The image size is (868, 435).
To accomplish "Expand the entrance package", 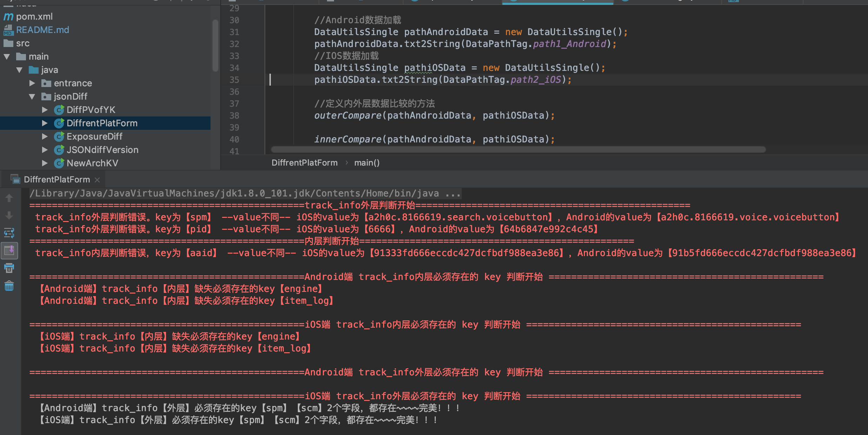I will click(32, 83).
